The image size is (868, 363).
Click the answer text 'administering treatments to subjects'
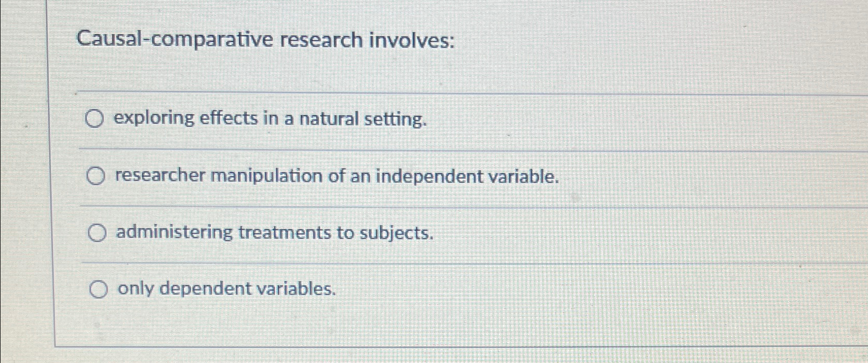tap(273, 233)
